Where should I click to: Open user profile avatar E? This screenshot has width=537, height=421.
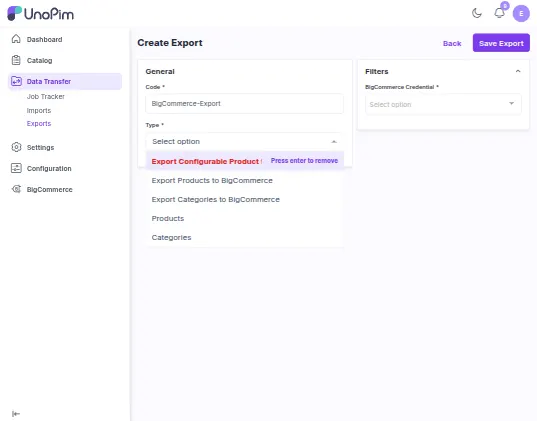click(x=521, y=14)
